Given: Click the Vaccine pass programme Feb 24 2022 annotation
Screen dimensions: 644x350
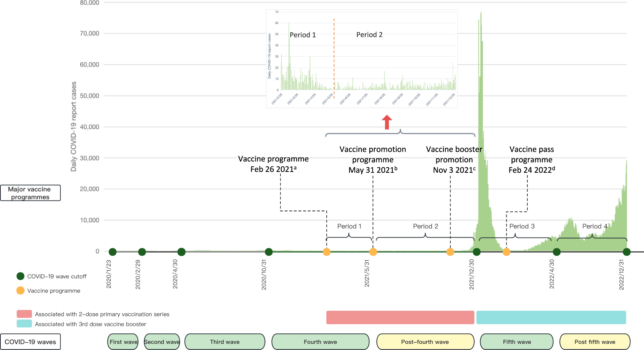Looking at the screenshot, I should point(532,159).
